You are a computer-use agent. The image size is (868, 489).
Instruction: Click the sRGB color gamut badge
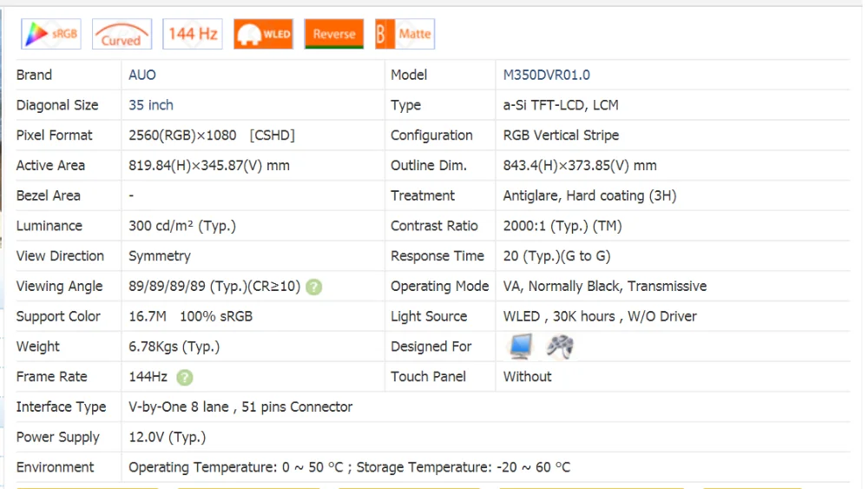[x=51, y=34]
